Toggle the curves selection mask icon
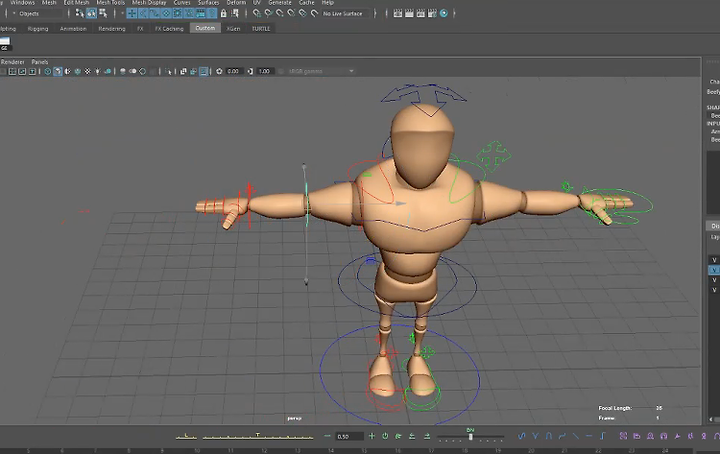The height and width of the screenshot is (454, 720). 155,13
